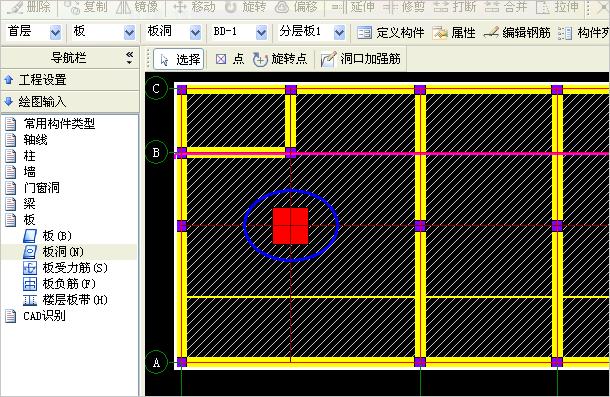Click the red slab opening in the drawing
This screenshot has width=610, height=397.
click(291, 226)
